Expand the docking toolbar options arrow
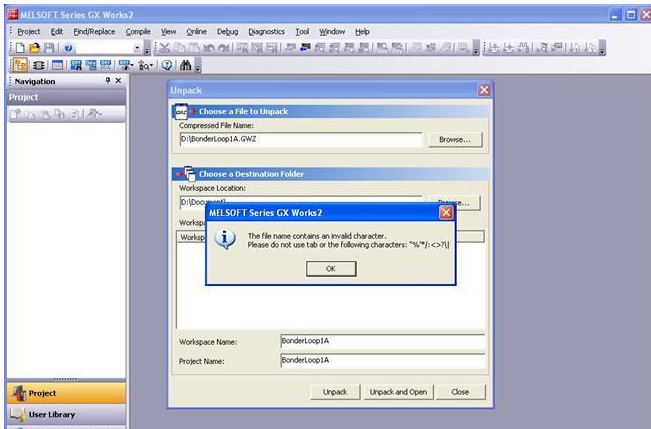The width and height of the screenshot is (651, 429). (x=198, y=66)
